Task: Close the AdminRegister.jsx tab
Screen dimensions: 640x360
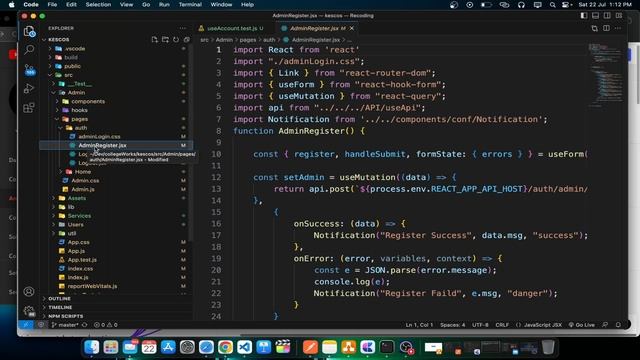Action: pos(352,28)
